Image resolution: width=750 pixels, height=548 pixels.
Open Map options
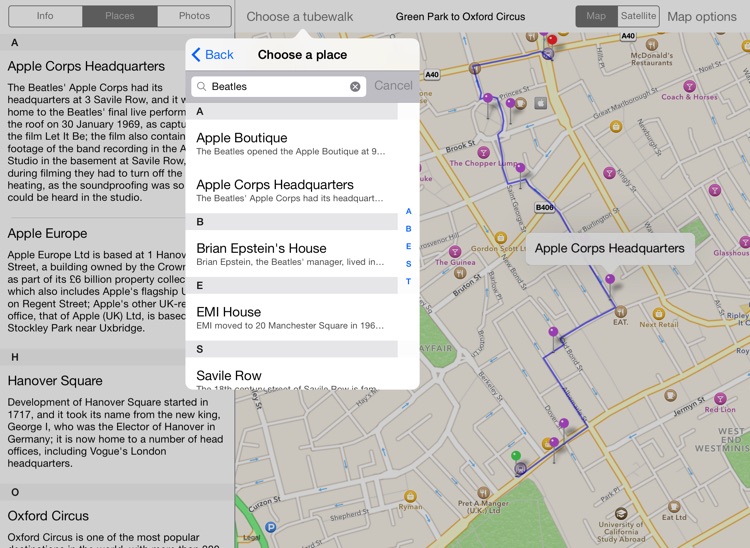tap(702, 17)
